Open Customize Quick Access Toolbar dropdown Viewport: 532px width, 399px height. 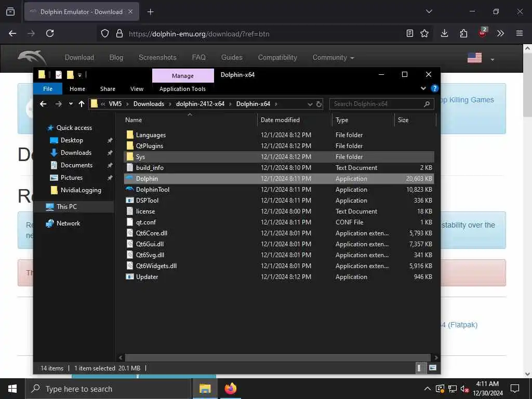[79, 75]
